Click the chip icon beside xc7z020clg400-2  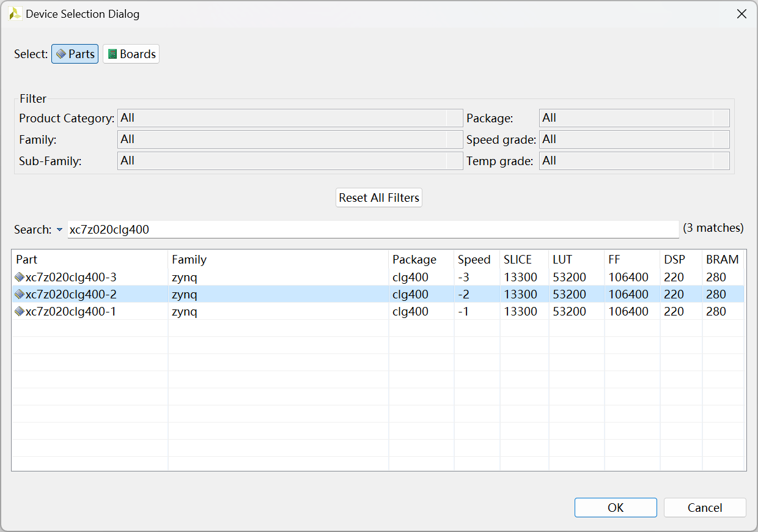click(x=20, y=295)
